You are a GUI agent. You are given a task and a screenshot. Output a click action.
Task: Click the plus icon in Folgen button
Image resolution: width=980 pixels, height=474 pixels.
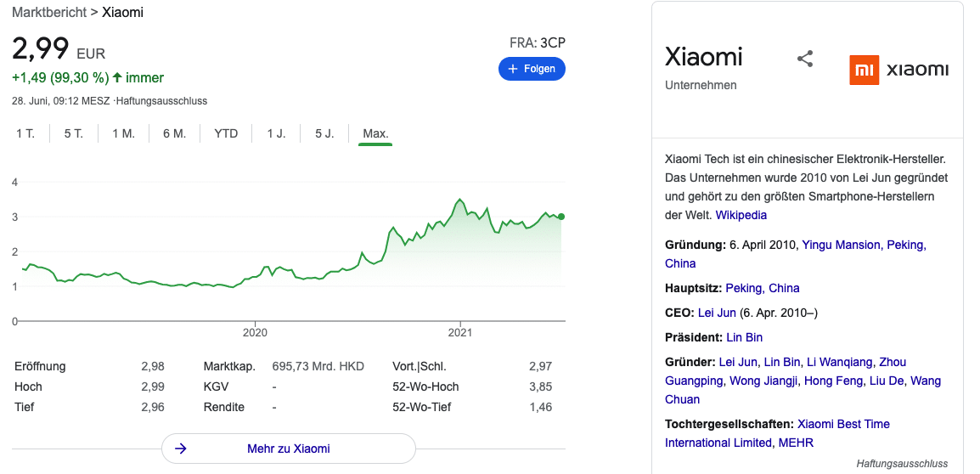coord(513,69)
